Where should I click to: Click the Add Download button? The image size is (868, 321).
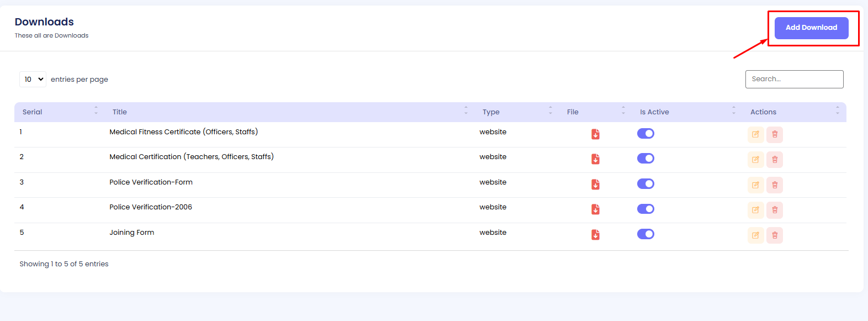pos(811,28)
